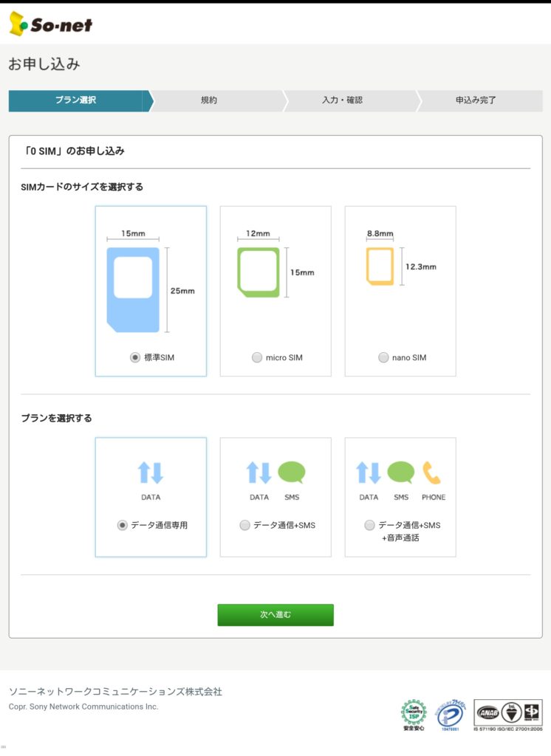
Task: Choose the データ通信専用 plan radio button
Action: (x=123, y=525)
